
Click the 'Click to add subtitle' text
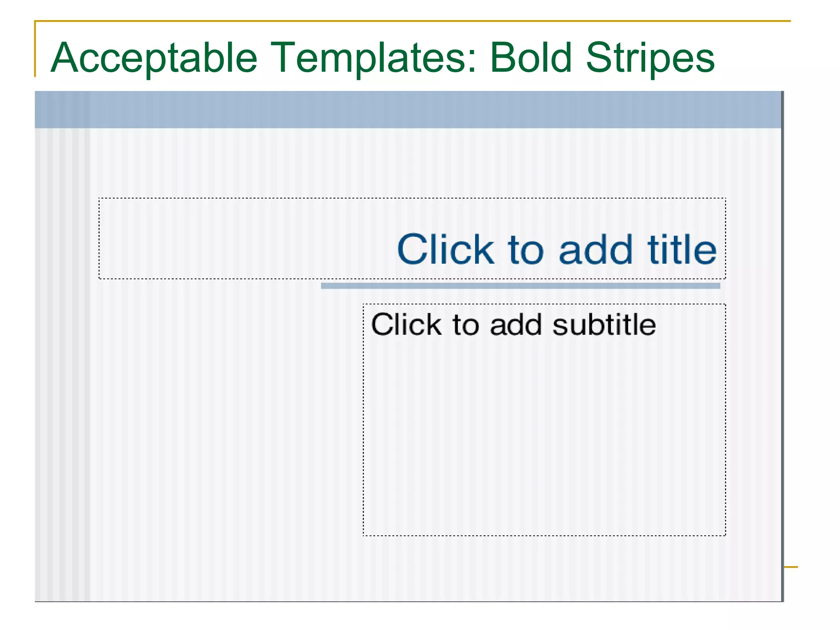(513, 324)
